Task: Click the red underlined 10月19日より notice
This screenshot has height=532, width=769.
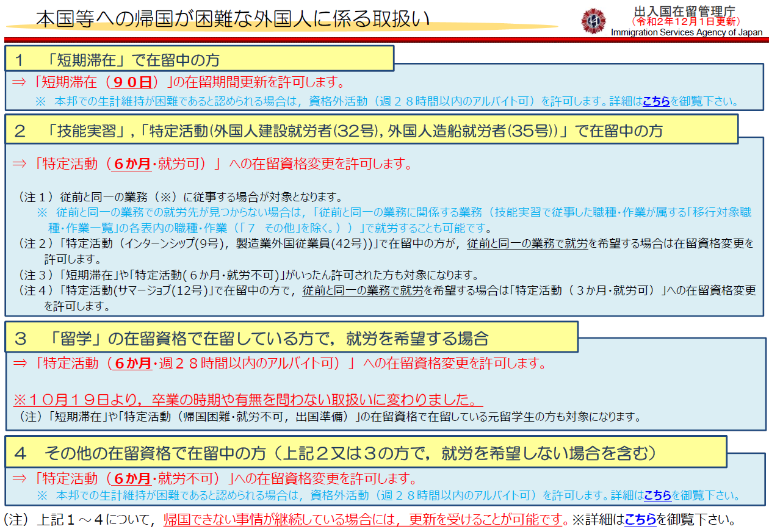Action: tap(247, 400)
